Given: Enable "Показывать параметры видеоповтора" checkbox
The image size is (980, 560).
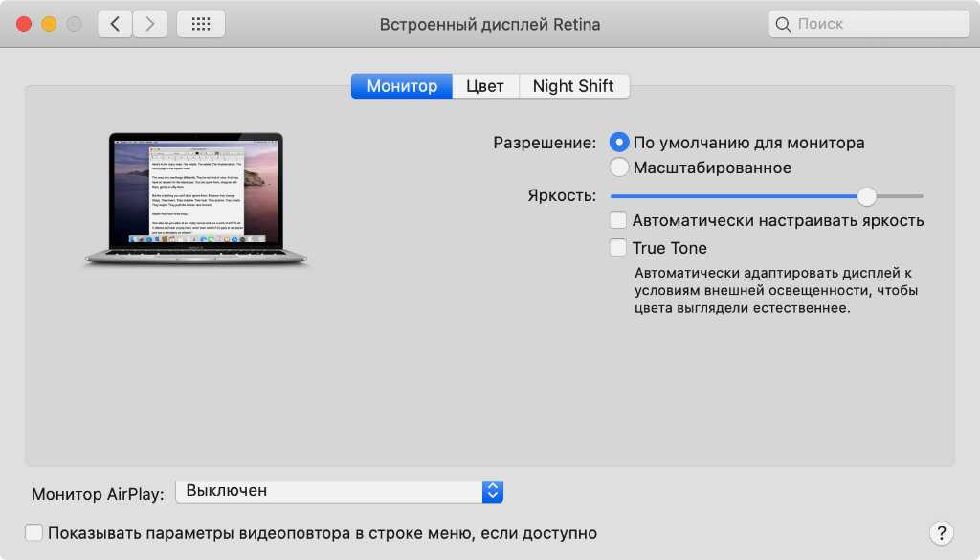Looking at the screenshot, I should (x=34, y=533).
